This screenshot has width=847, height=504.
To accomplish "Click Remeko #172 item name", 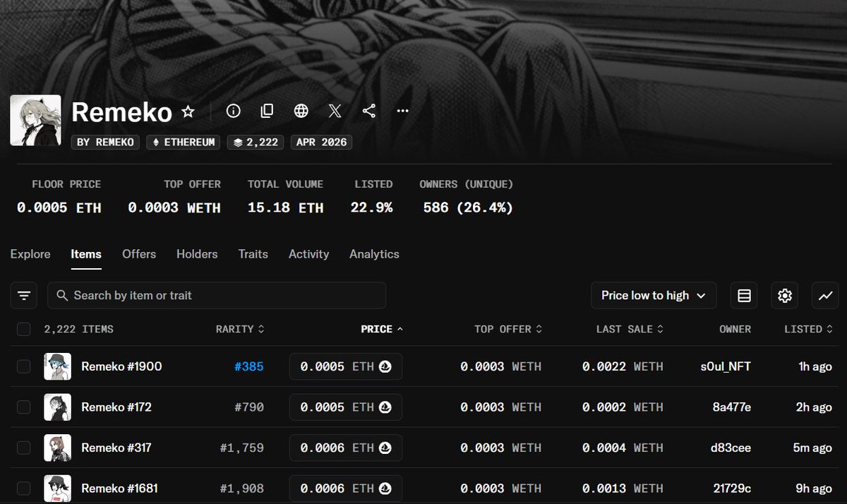I will coord(116,407).
